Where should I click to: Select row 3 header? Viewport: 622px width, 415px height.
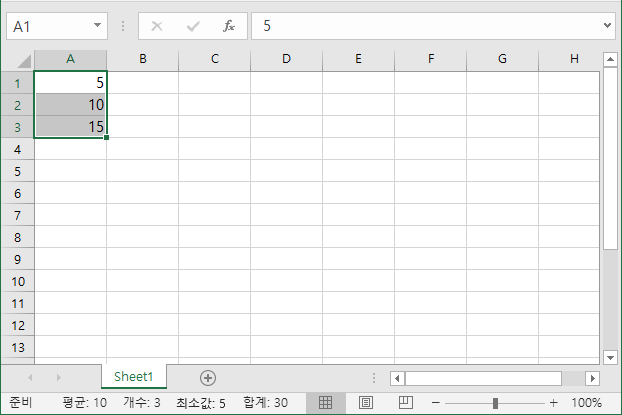[17, 127]
